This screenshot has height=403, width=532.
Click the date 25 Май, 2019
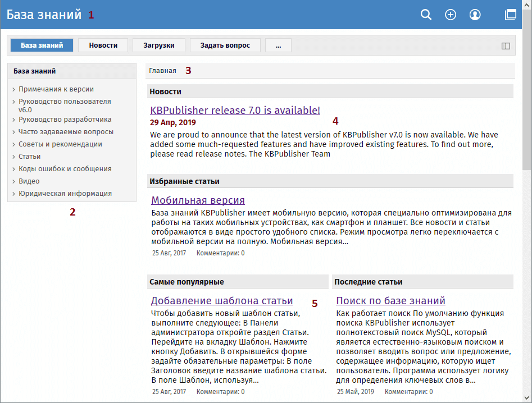pos(355,391)
